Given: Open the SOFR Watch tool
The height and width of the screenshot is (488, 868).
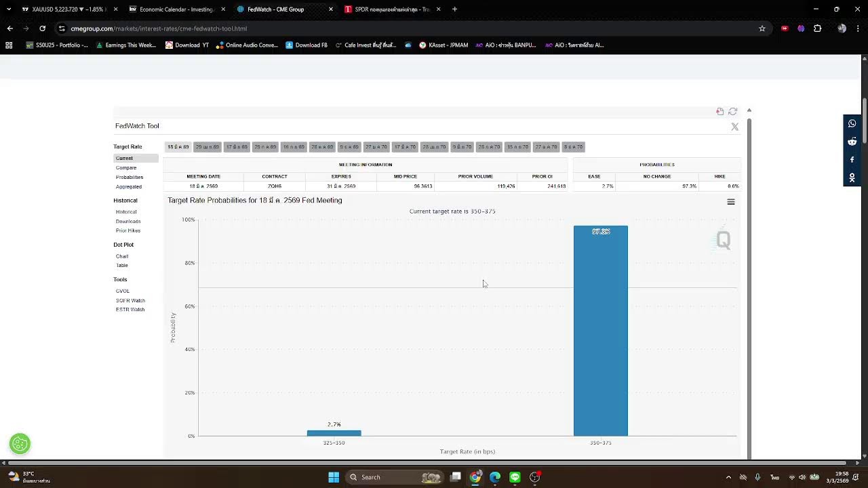Looking at the screenshot, I should (x=130, y=301).
